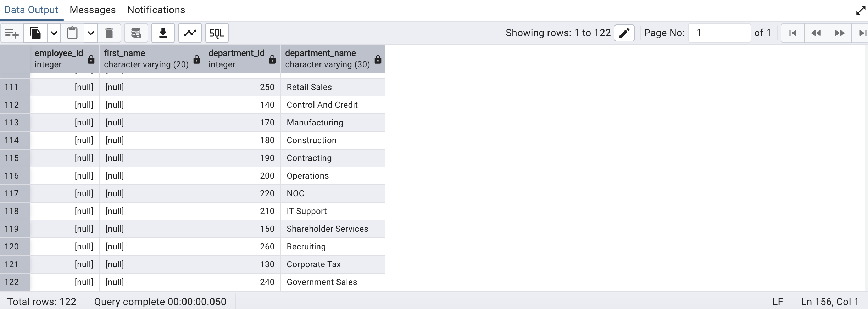Click the Save data changes icon
This screenshot has height=309, width=868.
tap(136, 33)
